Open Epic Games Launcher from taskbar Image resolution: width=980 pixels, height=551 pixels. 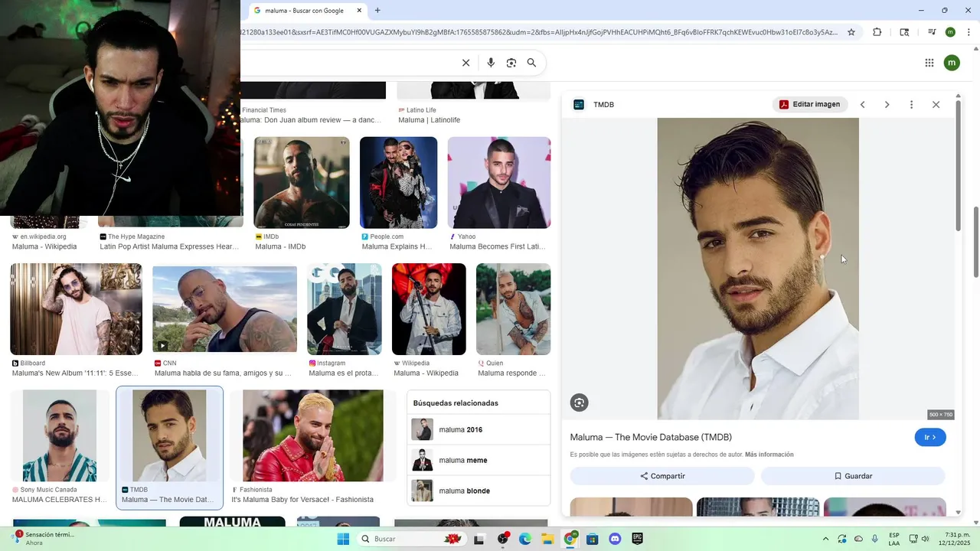point(637,539)
